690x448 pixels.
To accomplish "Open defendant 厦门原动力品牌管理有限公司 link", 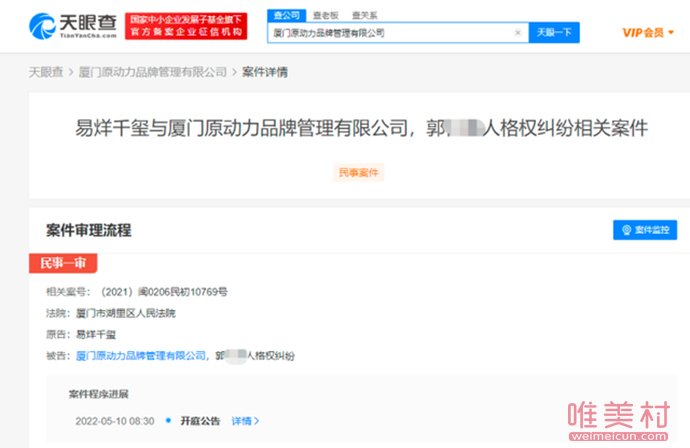I will point(141,356).
